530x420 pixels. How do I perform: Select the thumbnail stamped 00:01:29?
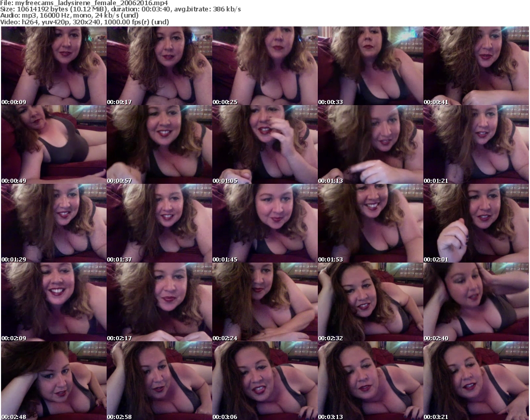click(x=54, y=223)
